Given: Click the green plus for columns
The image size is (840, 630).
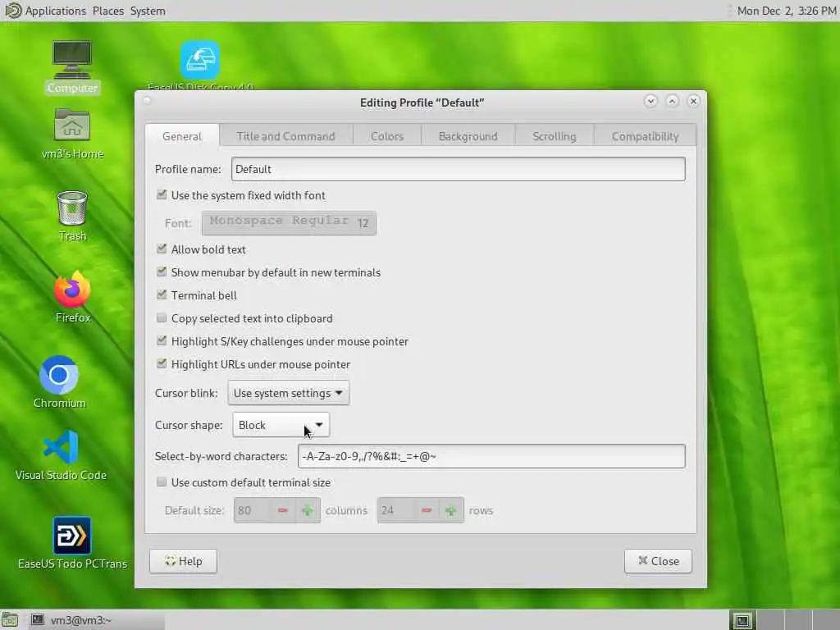Looking at the screenshot, I should point(308,510).
